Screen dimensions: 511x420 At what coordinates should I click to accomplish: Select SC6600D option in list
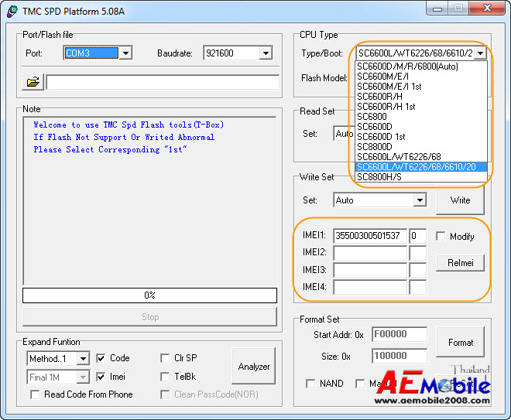coord(421,127)
